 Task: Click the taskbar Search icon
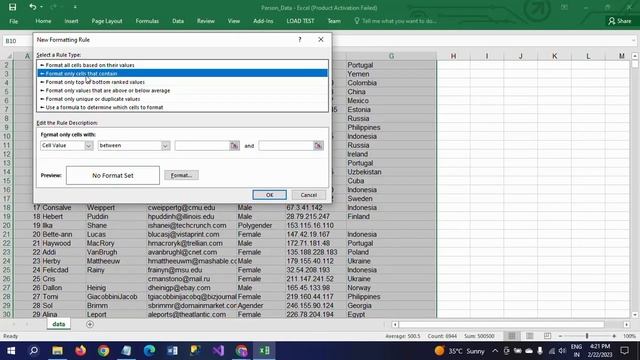(x=34, y=351)
